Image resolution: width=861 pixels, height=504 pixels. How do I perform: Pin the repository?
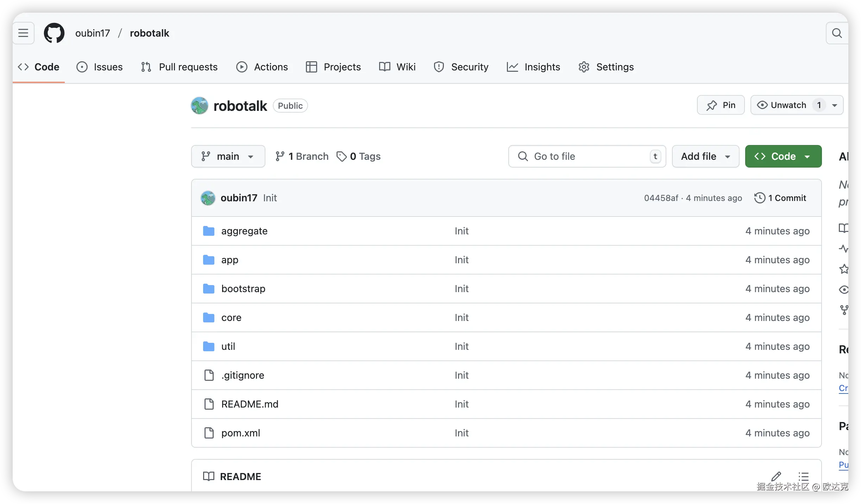[721, 105]
